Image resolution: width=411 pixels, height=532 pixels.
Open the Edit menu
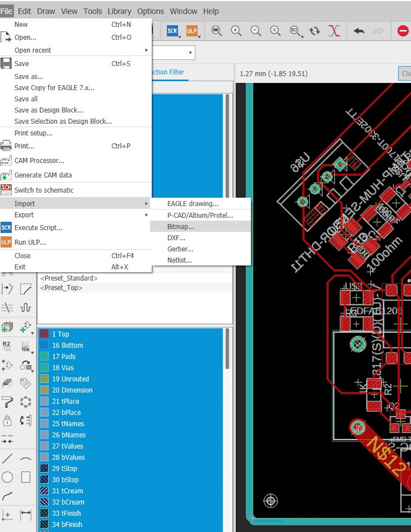pyautogui.click(x=24, y=11)
